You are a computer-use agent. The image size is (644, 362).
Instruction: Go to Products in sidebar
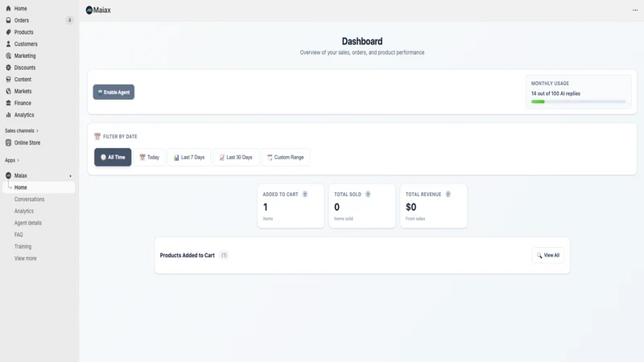coord(24,32)
